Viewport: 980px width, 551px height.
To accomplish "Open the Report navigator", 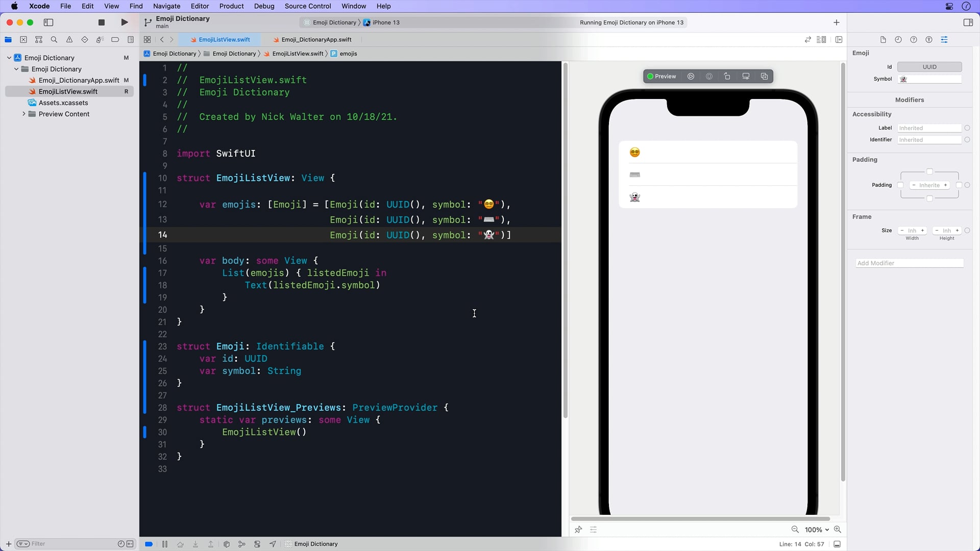I will coord(131,40).
